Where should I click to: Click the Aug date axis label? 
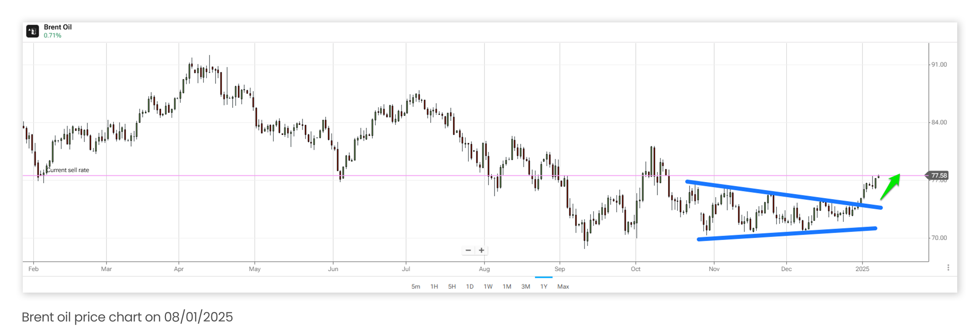tap(484, 269)
